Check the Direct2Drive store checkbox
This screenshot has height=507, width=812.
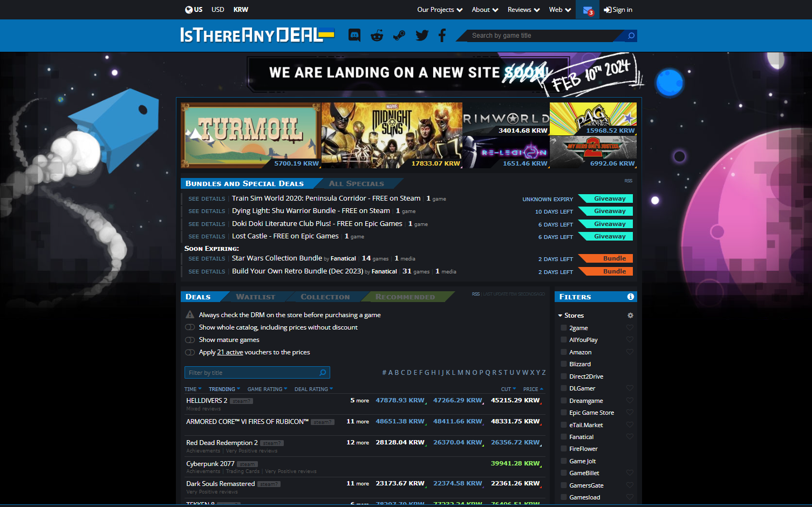564,376
